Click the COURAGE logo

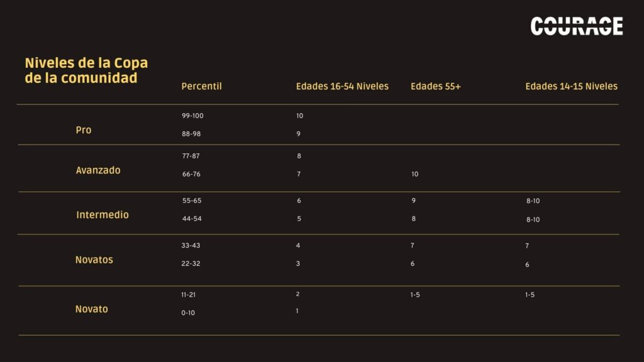577,26
